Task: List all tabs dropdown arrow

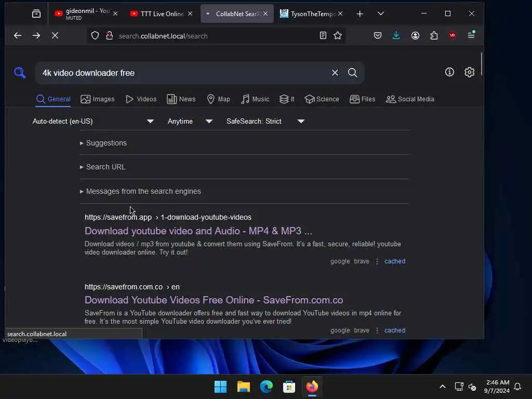Action: pyautogui.click(x=381, y=14)
